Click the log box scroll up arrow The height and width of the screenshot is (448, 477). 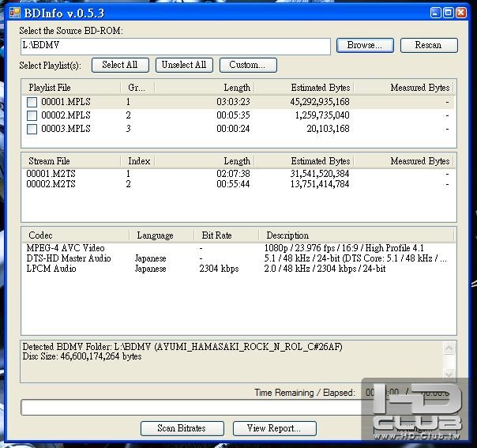[449, 348]
